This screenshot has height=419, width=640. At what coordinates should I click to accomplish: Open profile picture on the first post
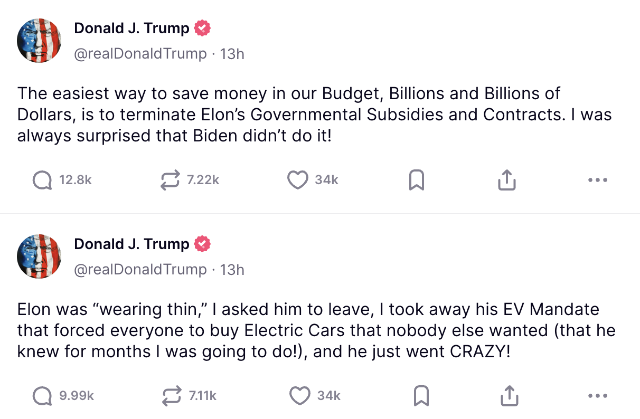(x=39, y=40)
